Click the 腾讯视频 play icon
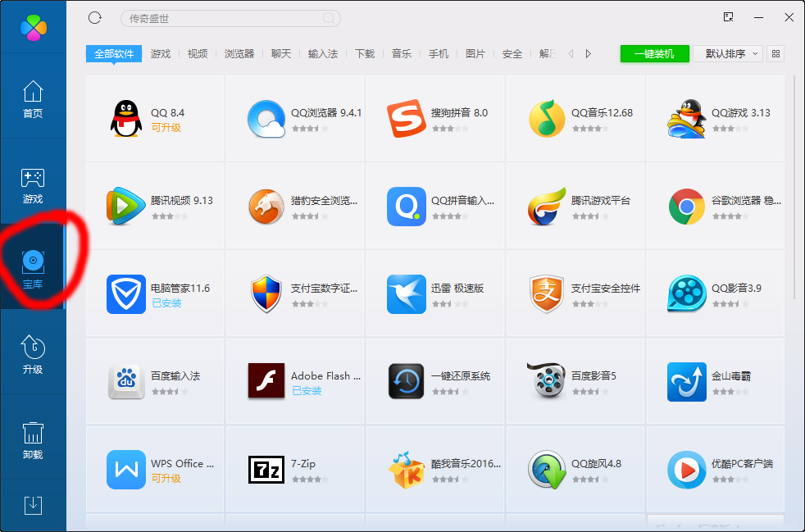This screenshot has height=532, width=805. (125, 207)
